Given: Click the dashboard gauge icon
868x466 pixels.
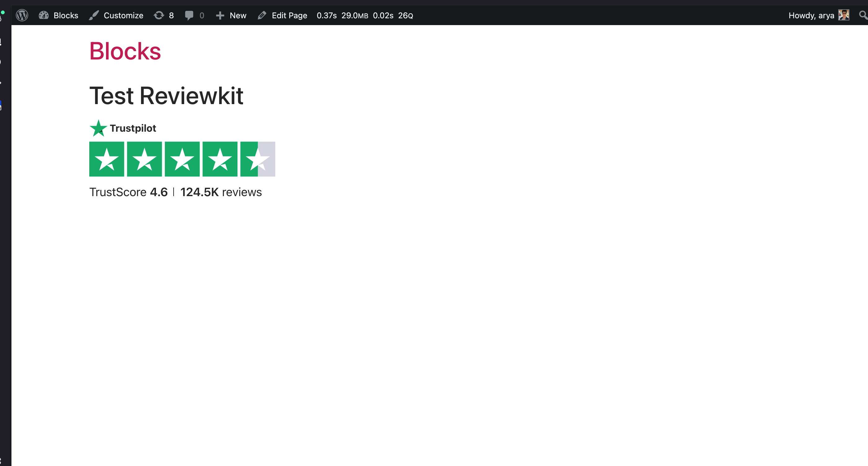Looking at the screenshot, I should (x=44, y=15).
